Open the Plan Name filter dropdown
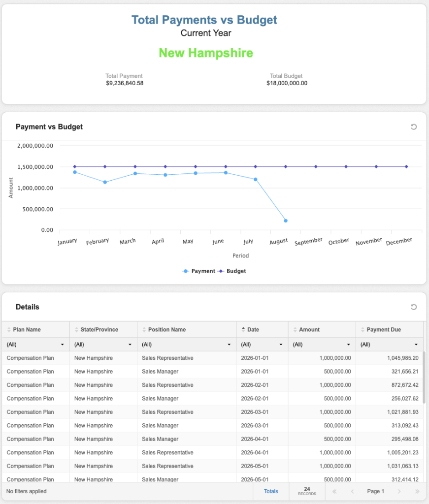Image resolution: width=429 pixels, height=504 pixels. pyautogui.click(x=63, y=345)
